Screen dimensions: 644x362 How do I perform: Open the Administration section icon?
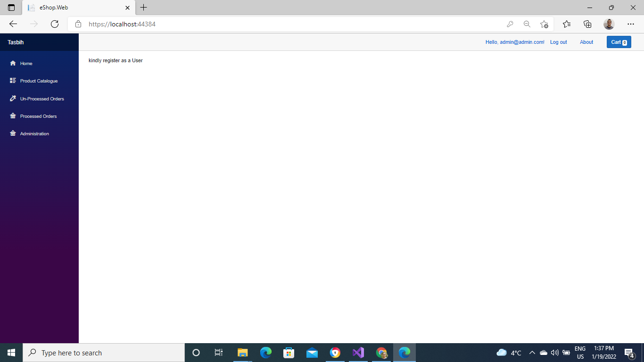pos(13,133)
